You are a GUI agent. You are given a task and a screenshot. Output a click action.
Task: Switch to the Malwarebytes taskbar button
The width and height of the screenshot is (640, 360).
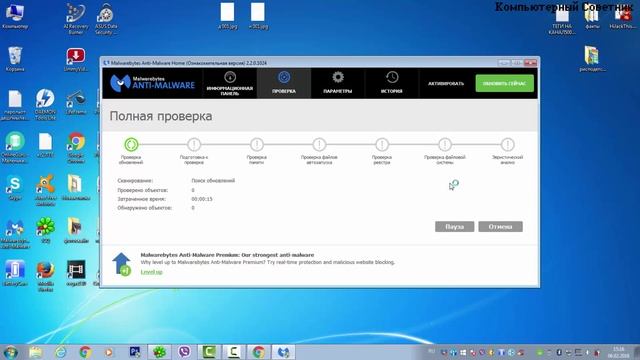pyautogui.click(x=283, y=351)
